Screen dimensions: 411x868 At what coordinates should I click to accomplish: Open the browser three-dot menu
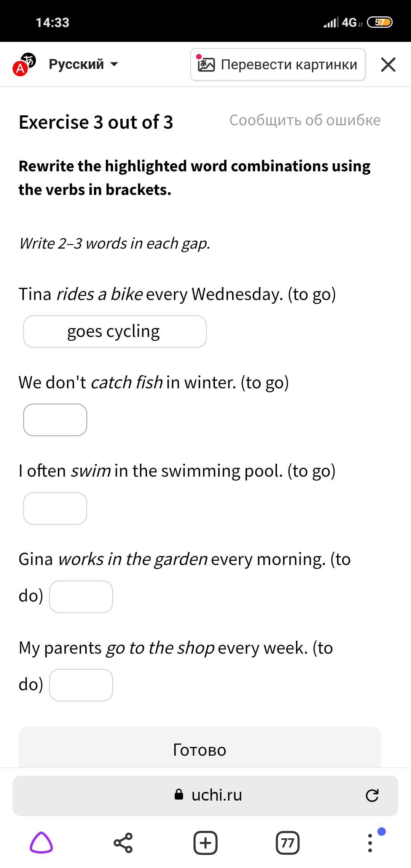(x=370, y=843)
